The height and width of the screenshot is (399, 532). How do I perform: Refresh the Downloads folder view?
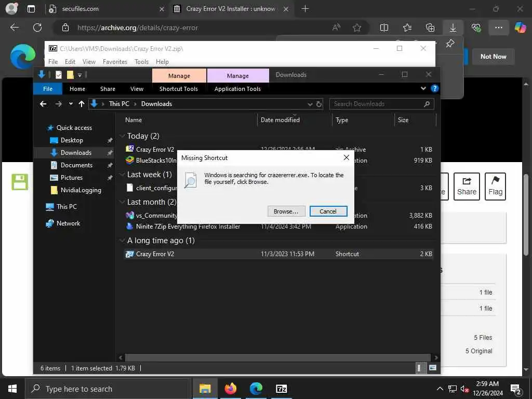click(319, 104)
